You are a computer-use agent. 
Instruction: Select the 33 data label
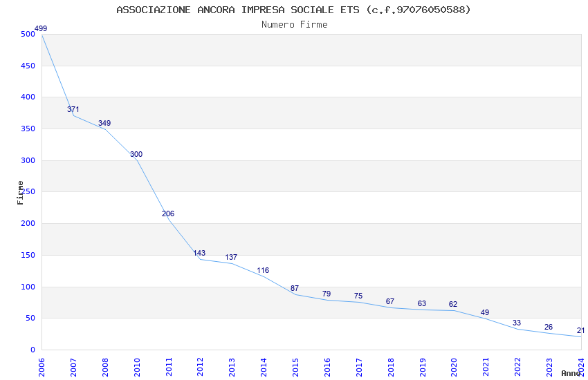pyautogui.click(x=517, y=323)
